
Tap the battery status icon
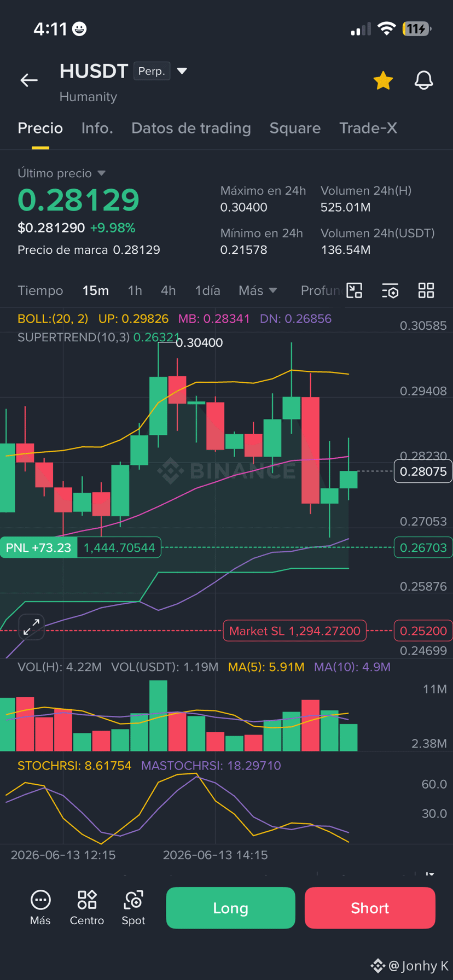[416, 28]
